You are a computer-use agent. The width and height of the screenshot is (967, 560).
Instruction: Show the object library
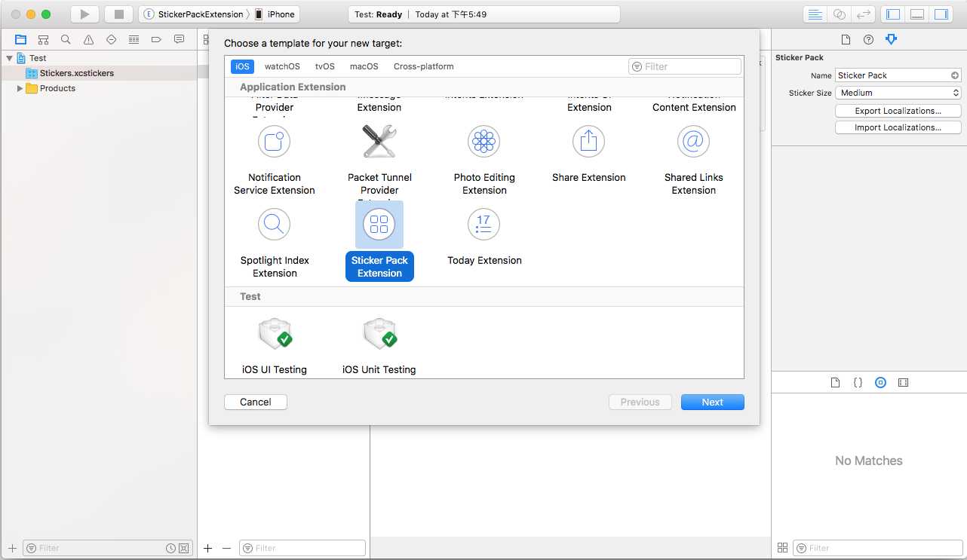coord(880,382)
